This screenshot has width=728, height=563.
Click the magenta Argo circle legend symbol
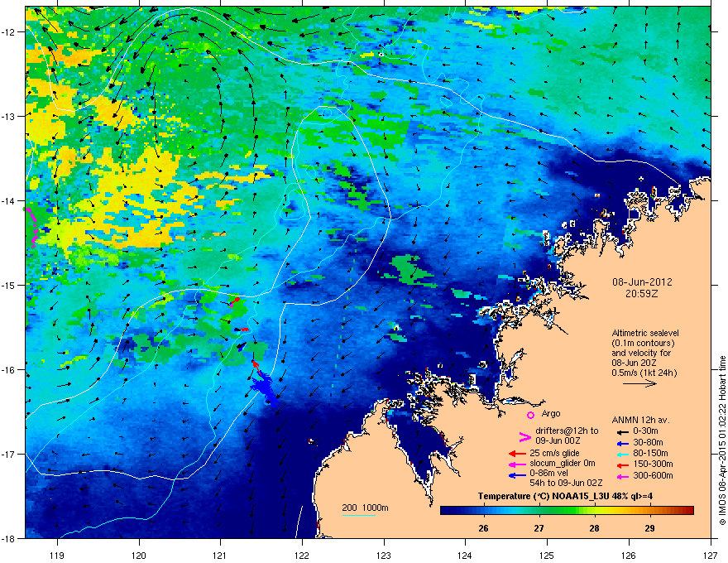click(x=530, y=415)
